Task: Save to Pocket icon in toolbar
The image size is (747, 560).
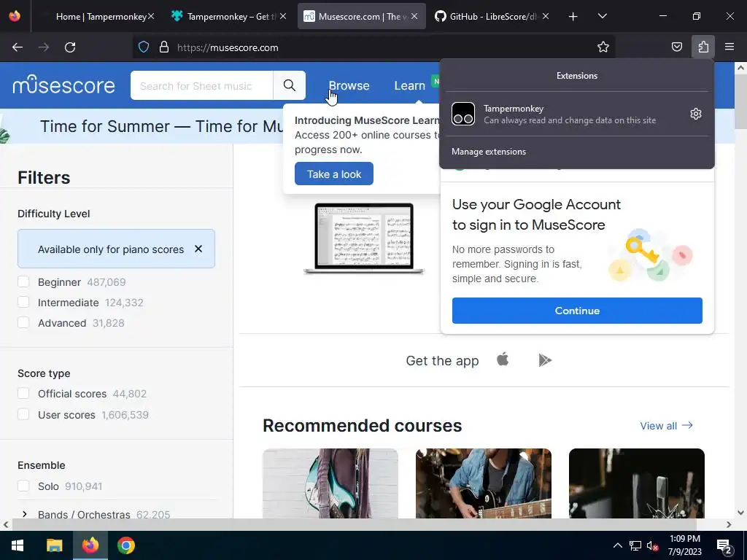Action: tap(676, 47)
